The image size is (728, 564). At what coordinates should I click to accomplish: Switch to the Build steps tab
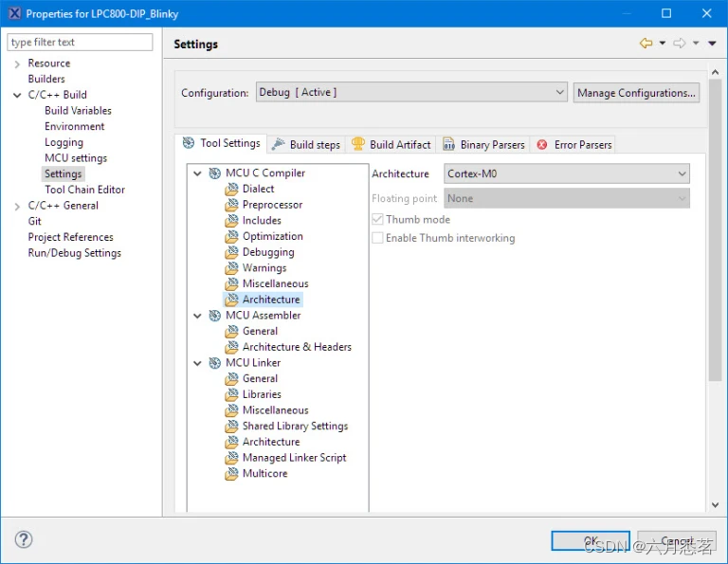coord(306,144)
